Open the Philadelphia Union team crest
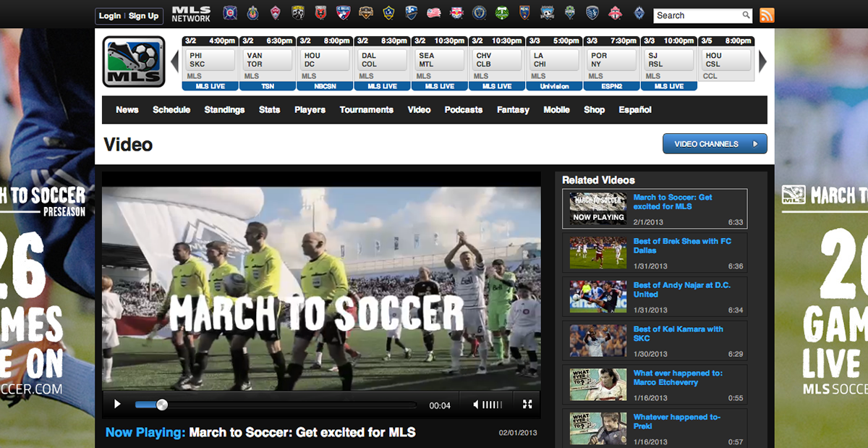This screenshot has width=868, height=448. tap(479, 12)
